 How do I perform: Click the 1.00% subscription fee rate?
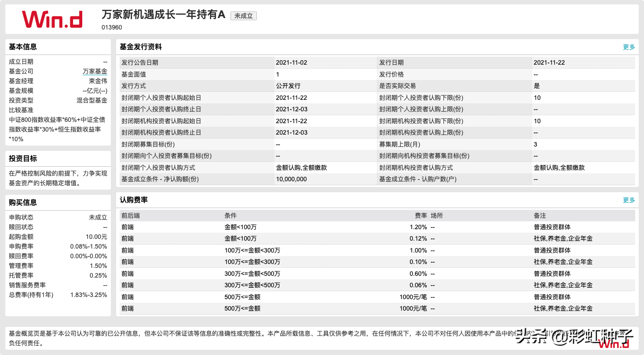pos(418,250)
